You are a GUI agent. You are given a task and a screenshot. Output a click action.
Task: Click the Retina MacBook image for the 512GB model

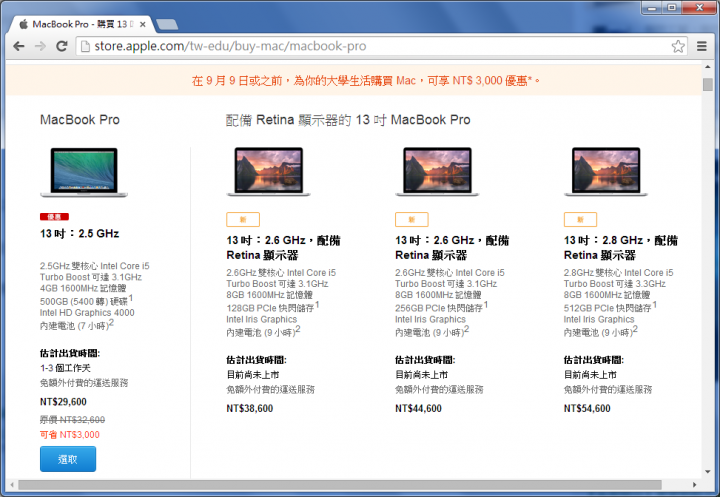coord(606,172)
